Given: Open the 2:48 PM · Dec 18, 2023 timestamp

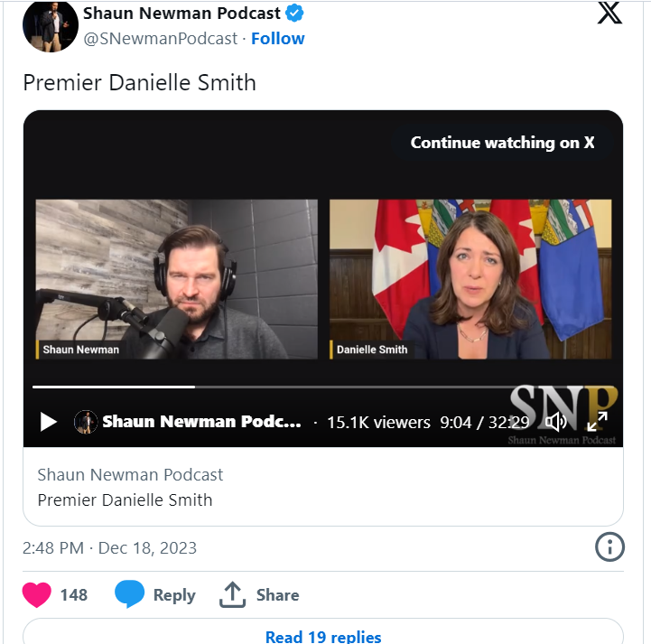Looking at the screenshot, I should point(109,548).
